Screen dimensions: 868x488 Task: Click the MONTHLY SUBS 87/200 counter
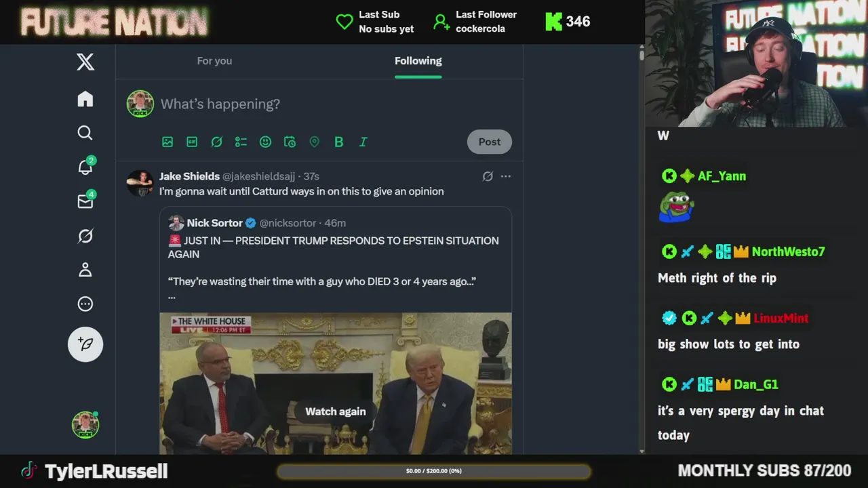point(764,470)
